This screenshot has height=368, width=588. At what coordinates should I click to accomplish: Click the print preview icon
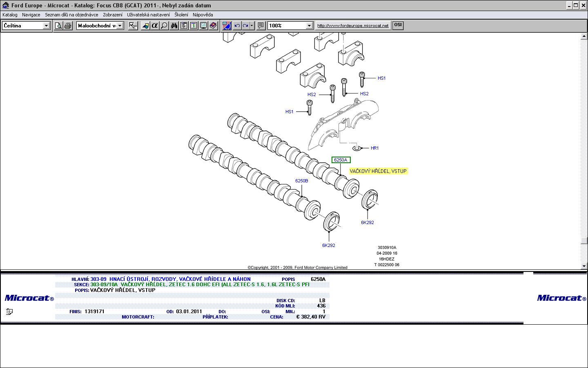tap(59, 26)
